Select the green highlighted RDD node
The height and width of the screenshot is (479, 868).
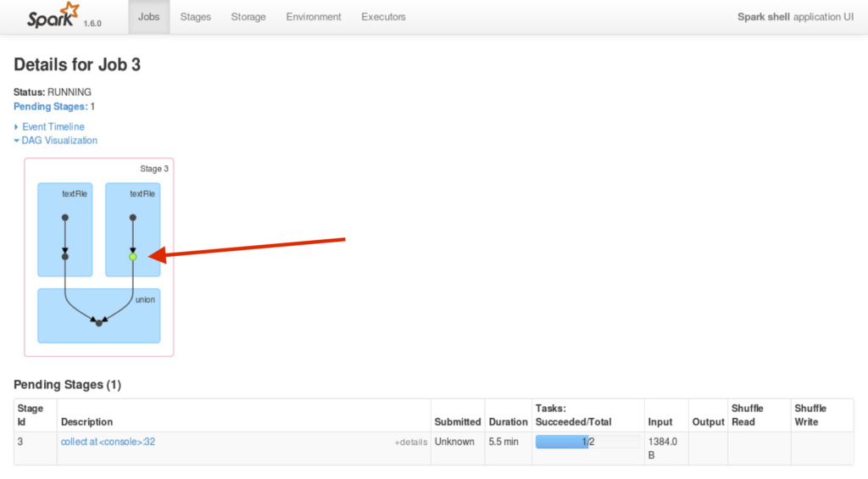coord(133,257)
